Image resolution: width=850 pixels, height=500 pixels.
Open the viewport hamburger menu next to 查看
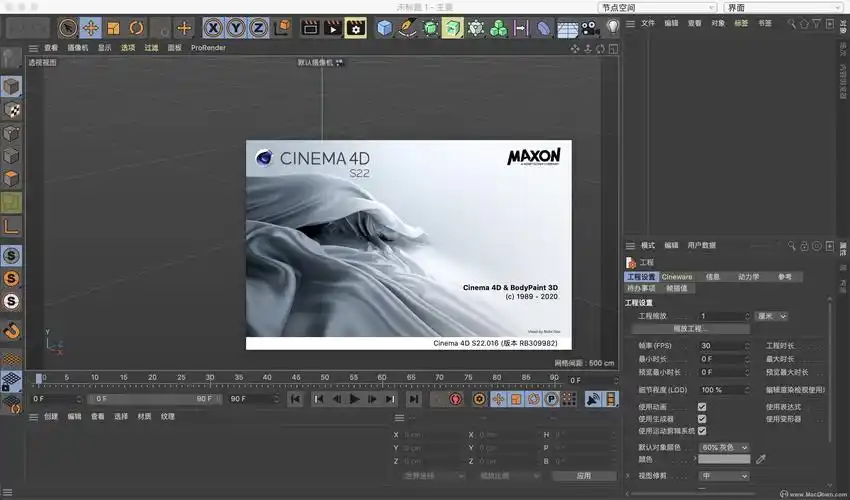33,48
